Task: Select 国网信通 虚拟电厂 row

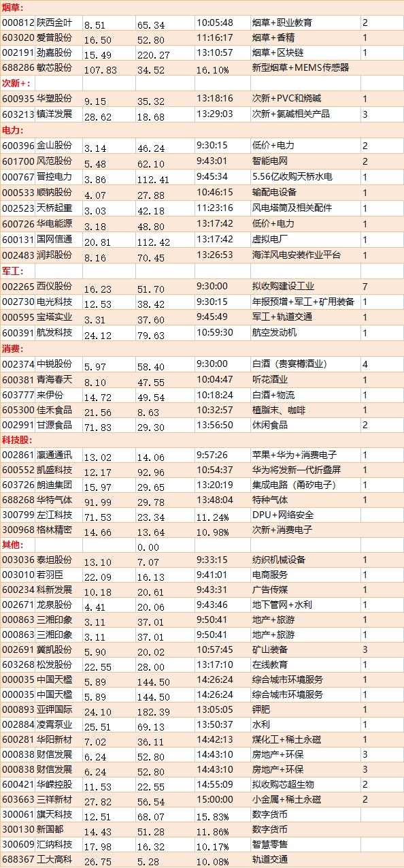Action: pos(202,240)
